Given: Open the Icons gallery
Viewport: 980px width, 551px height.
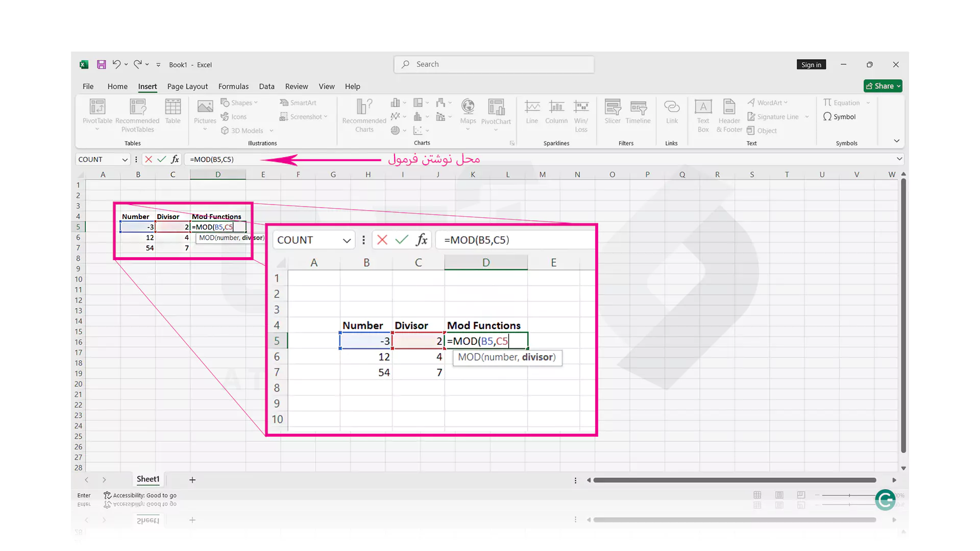Looking at the screenshot, I should tap(234, 117).
